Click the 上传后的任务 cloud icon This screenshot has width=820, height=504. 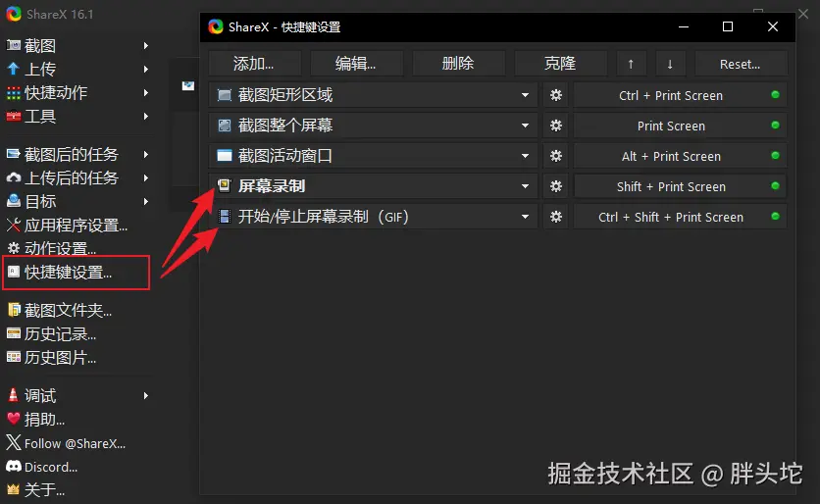pos(13,177)
